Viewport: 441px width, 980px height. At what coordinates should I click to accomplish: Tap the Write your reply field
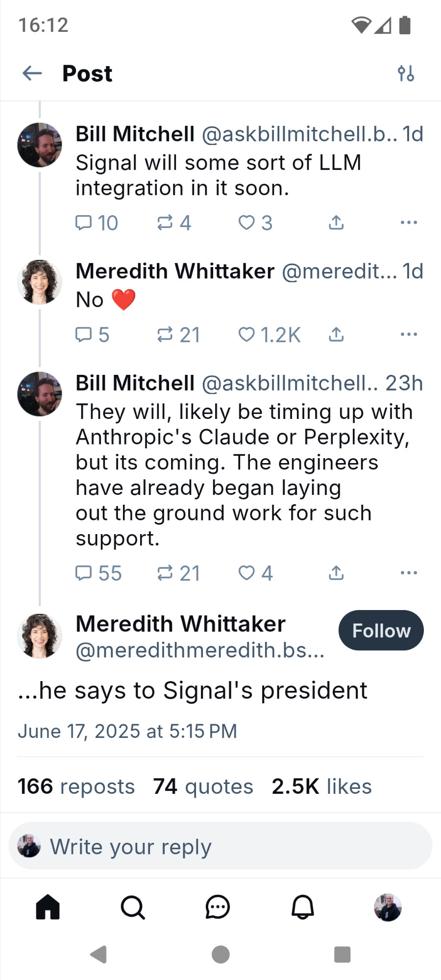click(220, 846)
